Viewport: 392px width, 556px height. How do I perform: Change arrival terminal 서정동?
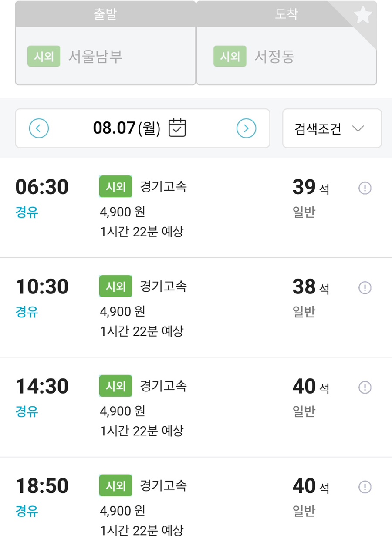[x=287, y=56]
